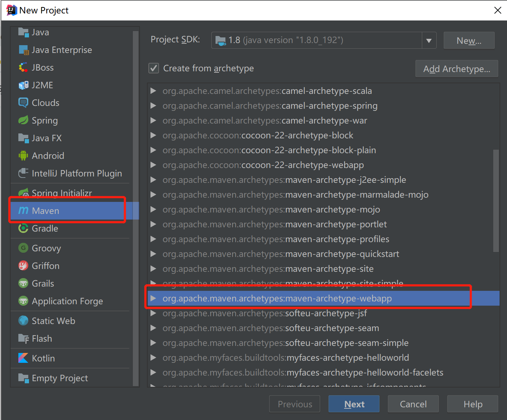Expand camel-archetype-scala entry
Screen dimensions: 507x420
[153, 91]
